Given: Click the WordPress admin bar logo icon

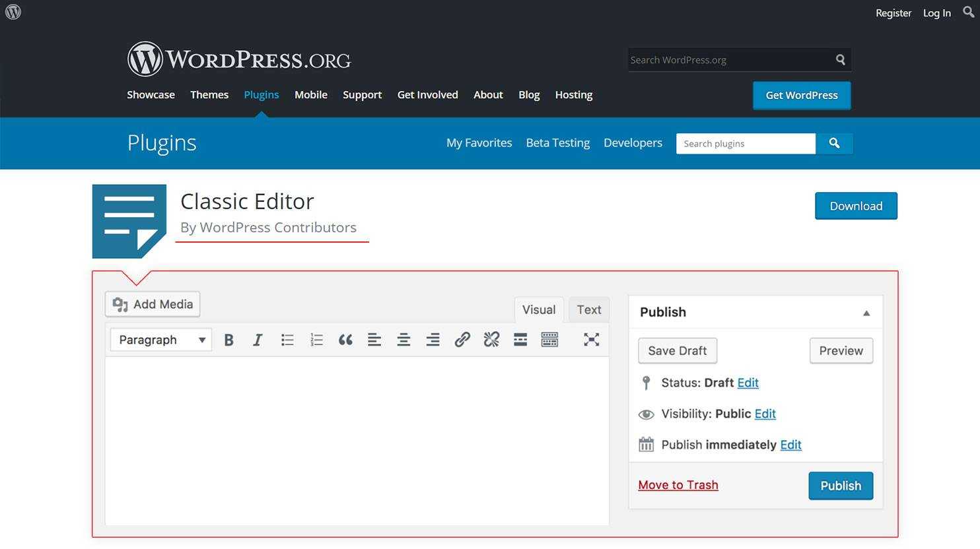Looking at the screenshot, I should click(13, 12).
